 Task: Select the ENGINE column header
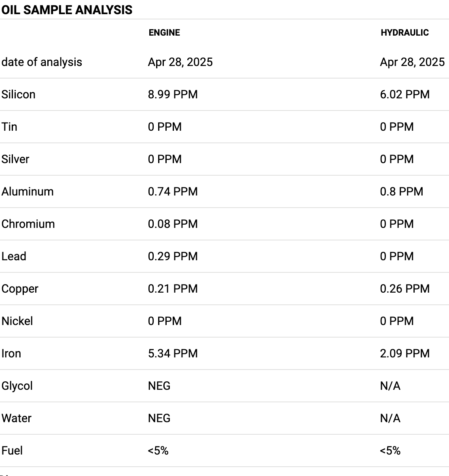click(x=164, y=32)
